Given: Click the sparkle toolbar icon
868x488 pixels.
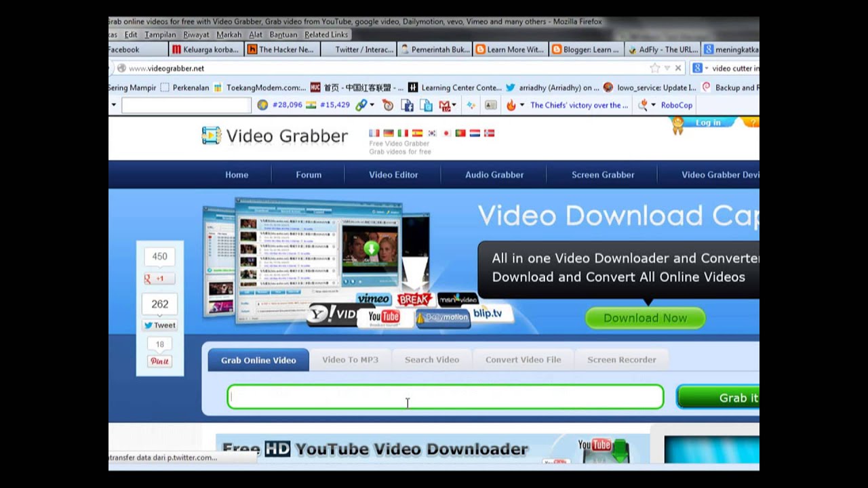Looking at the screenshot, I should 471,105.
